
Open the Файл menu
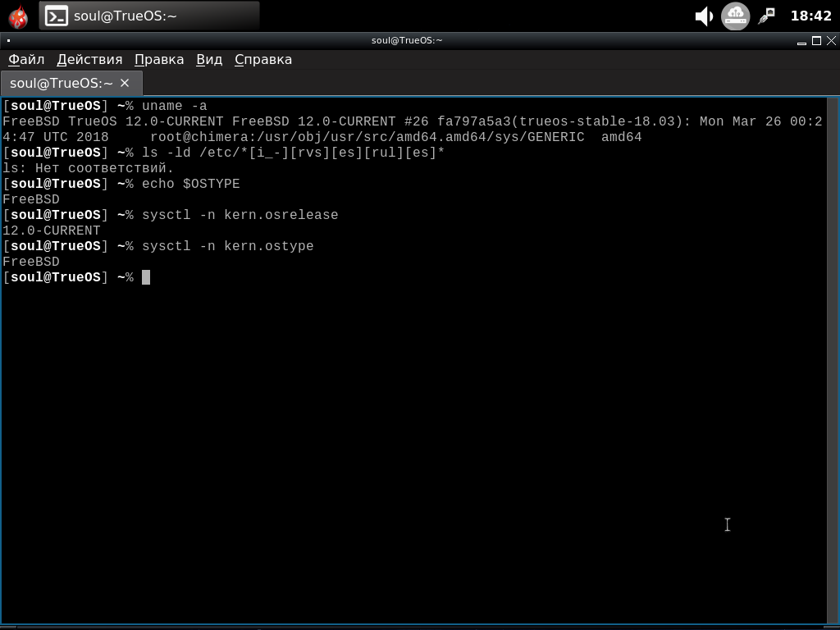(26, 59)
